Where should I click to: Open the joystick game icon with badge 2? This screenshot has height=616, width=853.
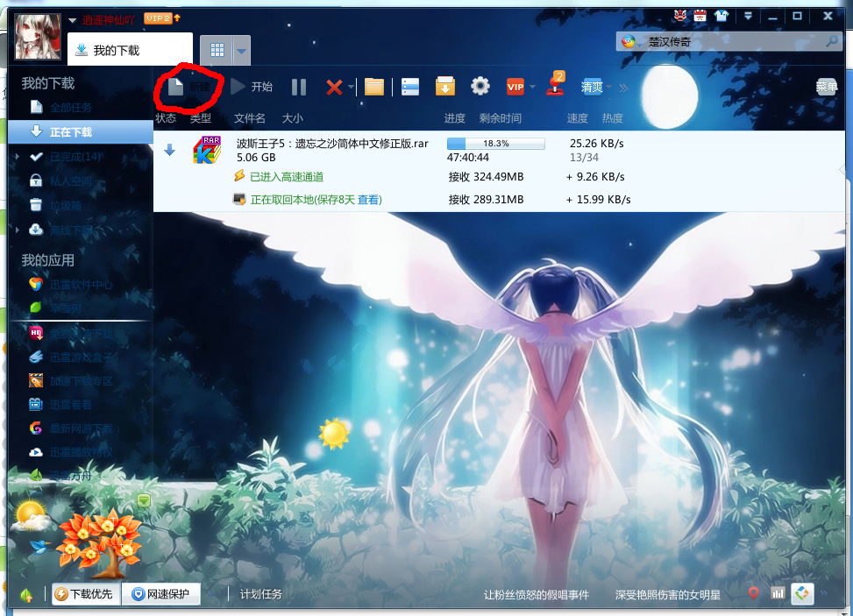click(556, 84)
